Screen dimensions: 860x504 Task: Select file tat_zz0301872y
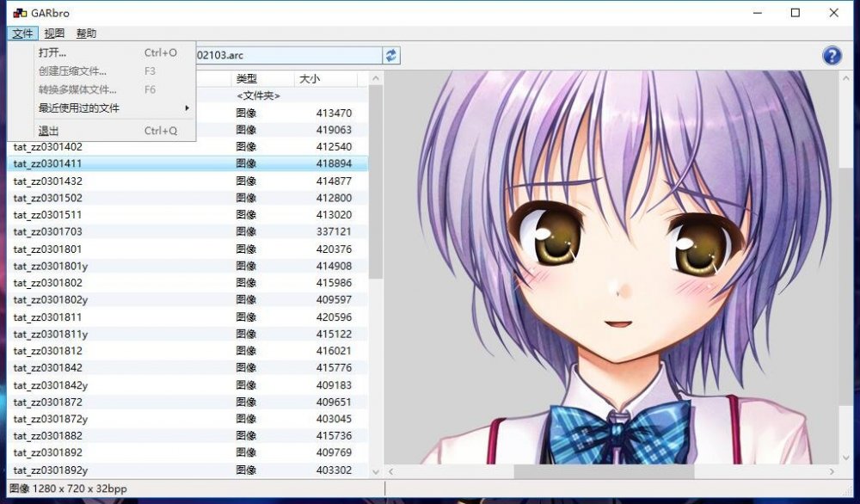[x=187, y=419]
